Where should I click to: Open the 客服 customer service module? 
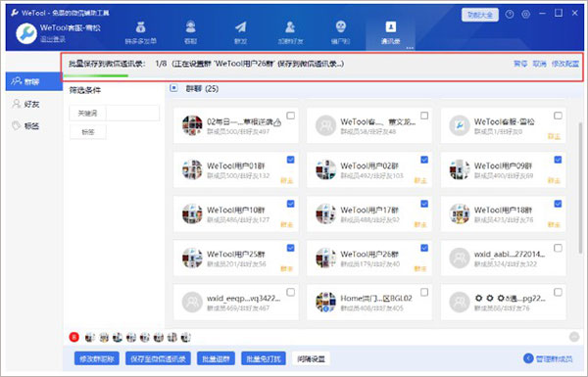pos(190,32)
